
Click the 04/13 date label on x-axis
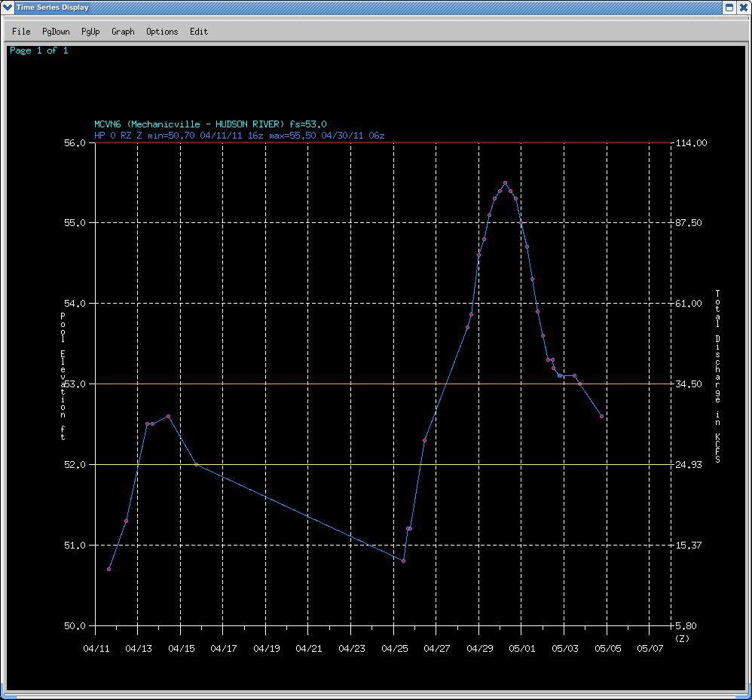[x=139, y=649]
